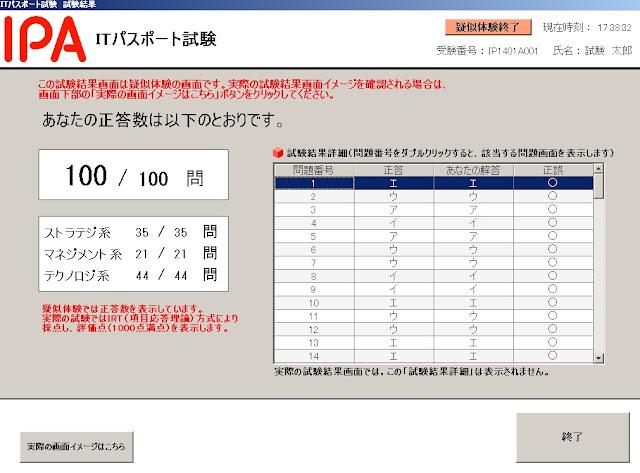Click the 氏名 試験 太郎 text
Viewport: 640px width, 473px height.
click(592, 51)
